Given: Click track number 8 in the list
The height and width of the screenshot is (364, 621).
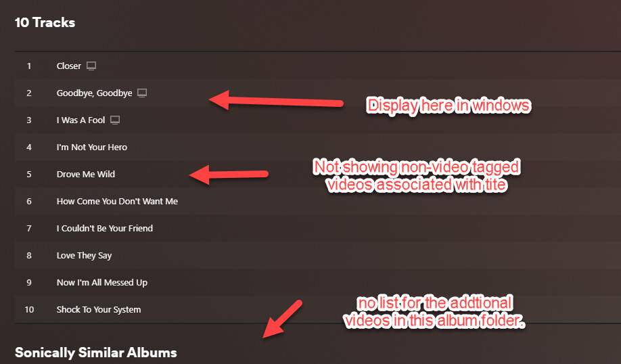Looking at the screenshot, I should pos(29,256).
